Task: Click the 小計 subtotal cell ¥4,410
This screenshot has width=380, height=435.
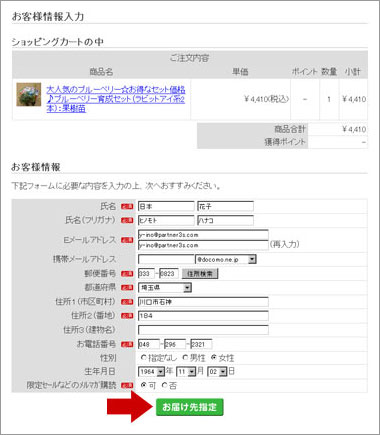Action: 354,99
